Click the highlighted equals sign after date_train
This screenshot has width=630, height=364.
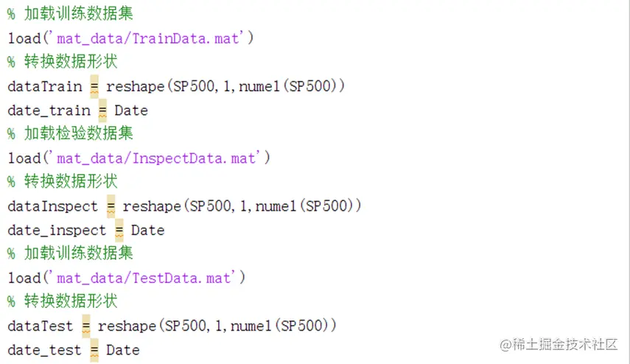102,111
